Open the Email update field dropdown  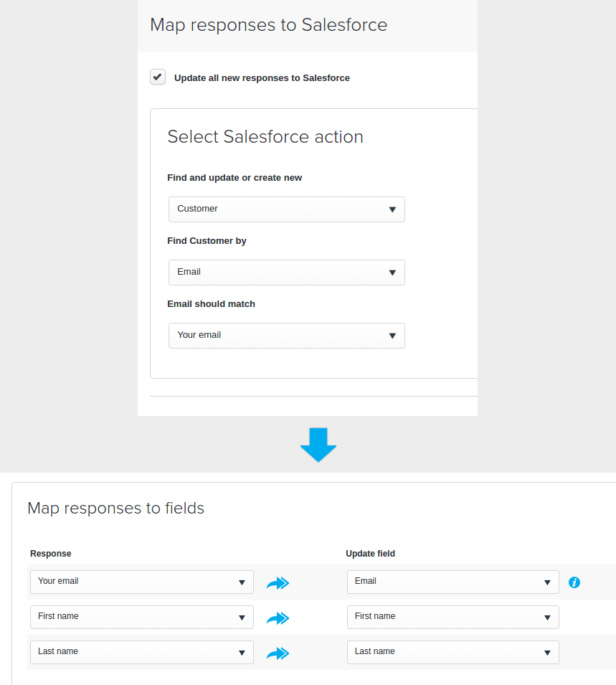click(453, 582)
